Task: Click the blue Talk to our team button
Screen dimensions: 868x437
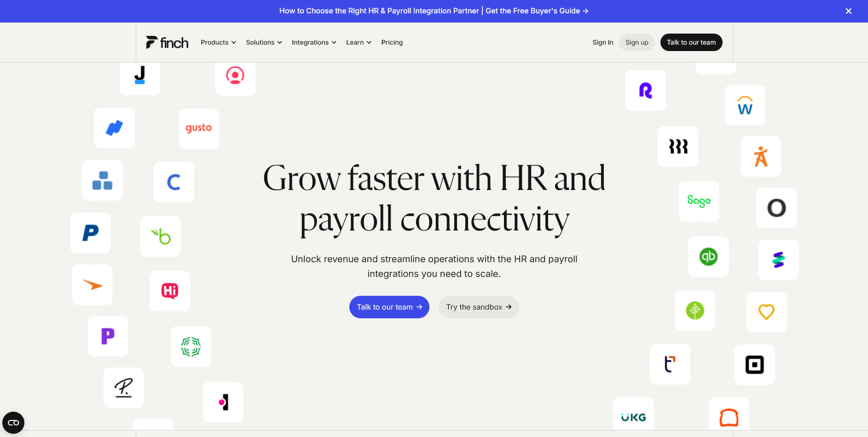Action: point(389,307)
